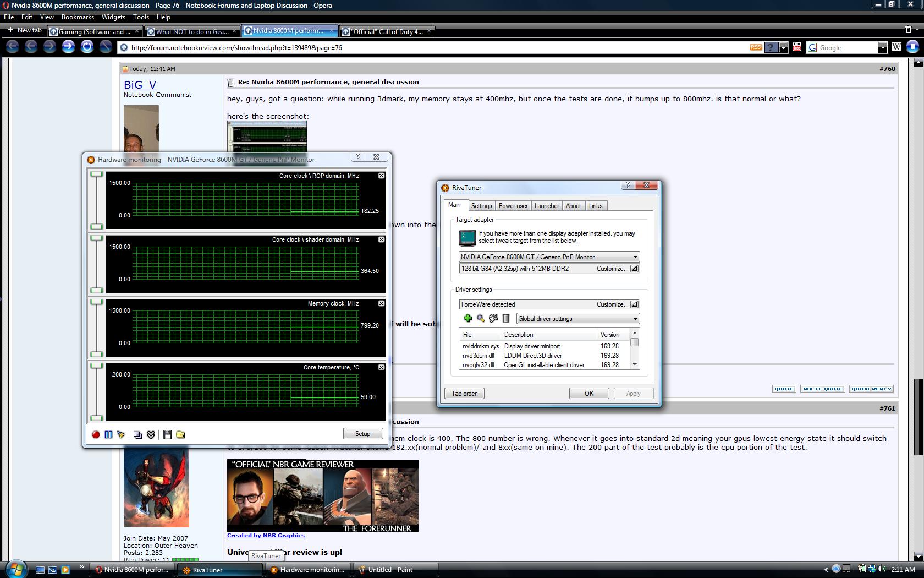This screenshot has height=578, width=924.
Task: Close the Memory clock graph panel
Action: (x=381, y=303)
